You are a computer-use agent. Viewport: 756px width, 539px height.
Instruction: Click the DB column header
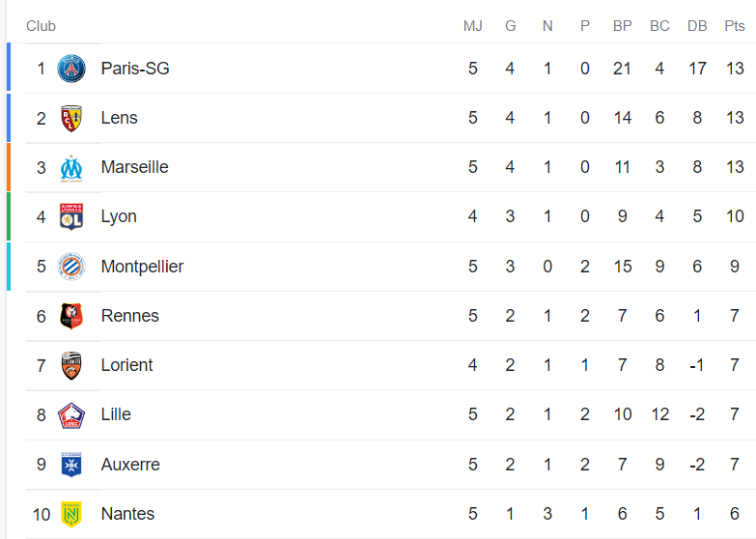[x=697, y=26]
